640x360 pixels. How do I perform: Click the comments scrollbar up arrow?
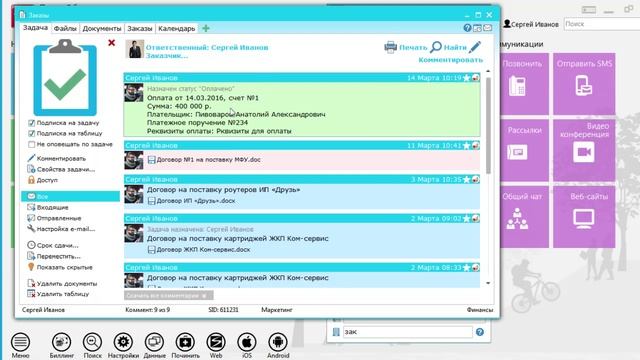(488, 71)
